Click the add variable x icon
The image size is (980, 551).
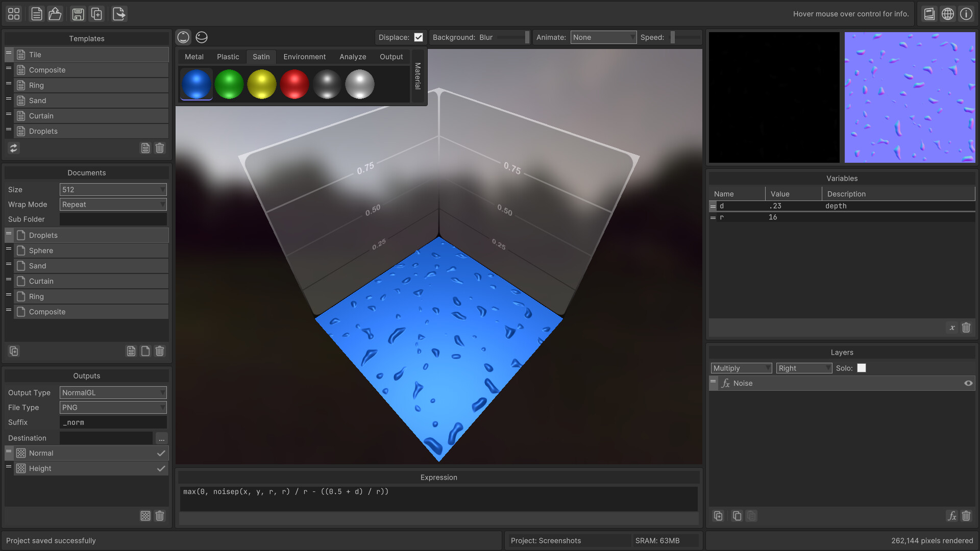point(952,328)
